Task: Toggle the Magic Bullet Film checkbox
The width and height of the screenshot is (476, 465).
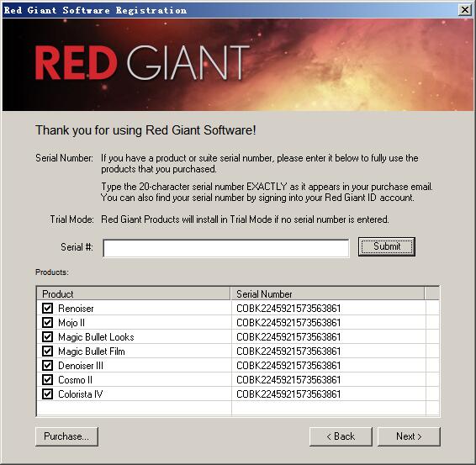Action: tap(47, 351)
